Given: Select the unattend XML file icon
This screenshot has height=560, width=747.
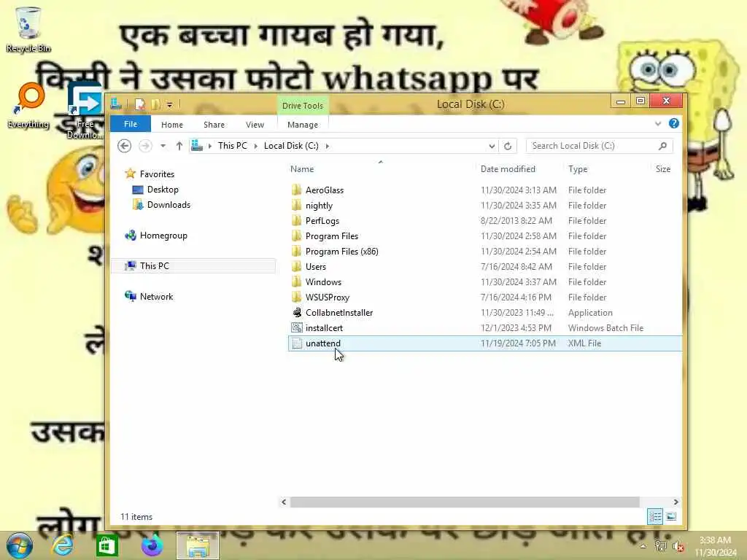Looking at the screenshot, I should [297, 343].
